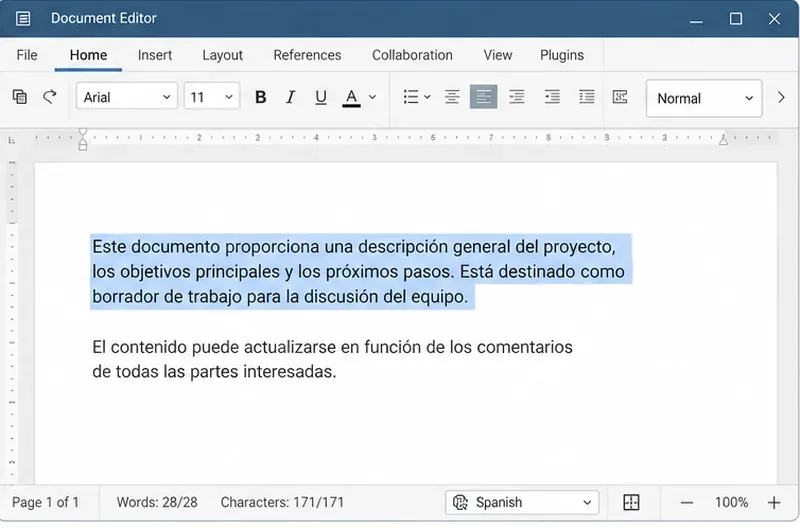Screen dimensions: 800x528
Task: Zoom out with the minus button
Action: [x=687, y=503]
